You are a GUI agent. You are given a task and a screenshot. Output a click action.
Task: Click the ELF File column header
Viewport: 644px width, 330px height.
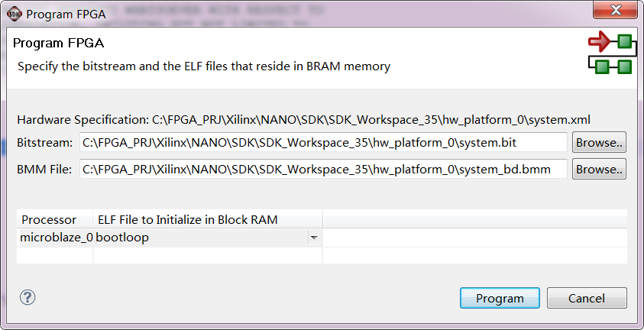point(188,219)
